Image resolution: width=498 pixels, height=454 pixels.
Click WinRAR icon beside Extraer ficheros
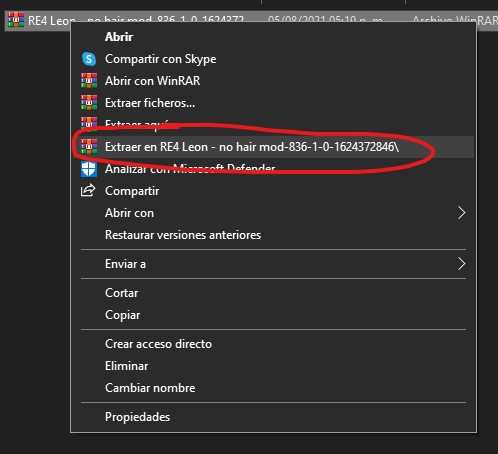(x=89, y=103)
